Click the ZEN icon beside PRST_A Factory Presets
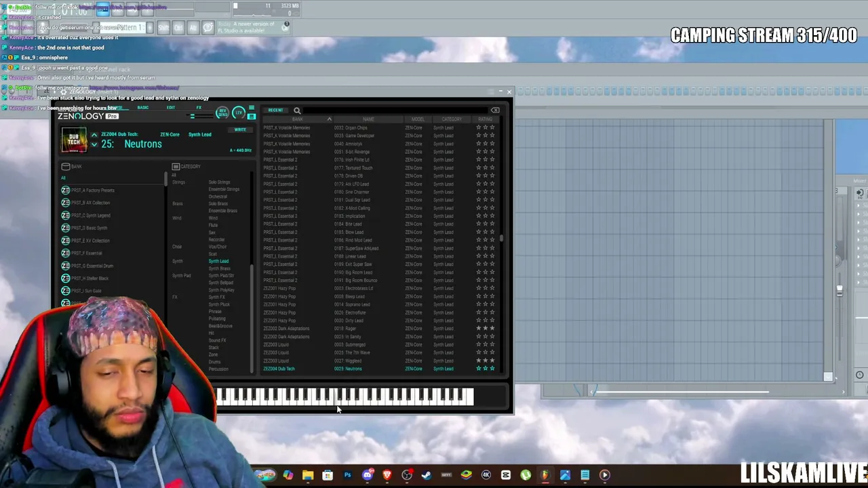This screenshot has width=868, height=488. (x=65, y=190)
